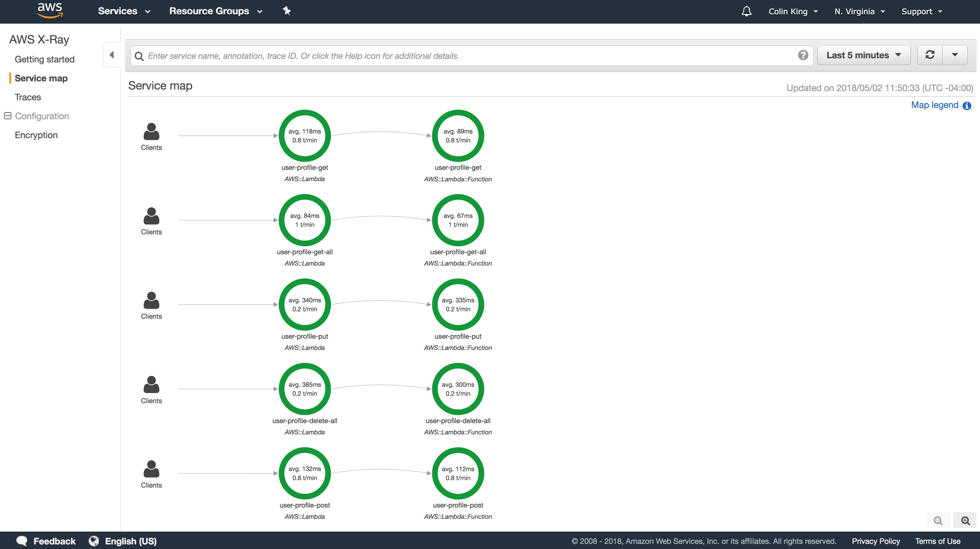Collapse the Configuration section

[8, 116]
